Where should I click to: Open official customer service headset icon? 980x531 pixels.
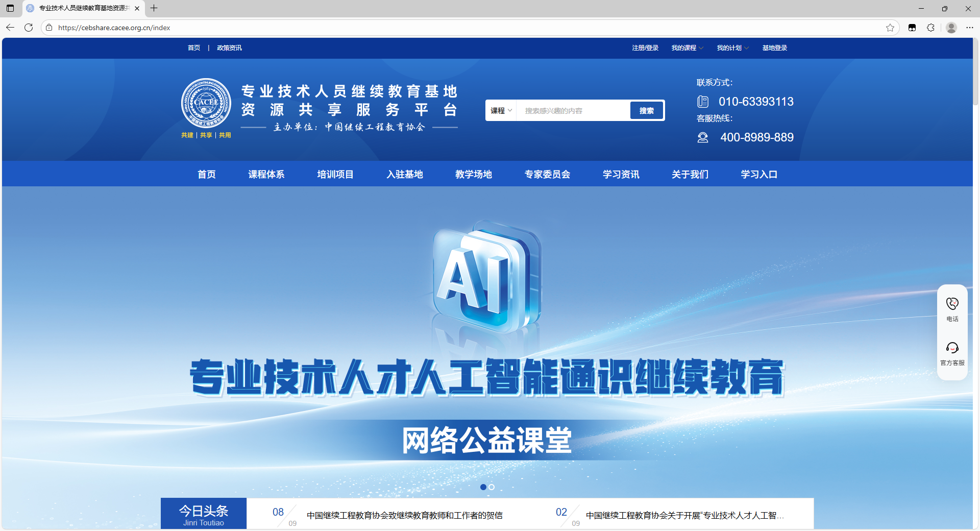coord(952,348)
